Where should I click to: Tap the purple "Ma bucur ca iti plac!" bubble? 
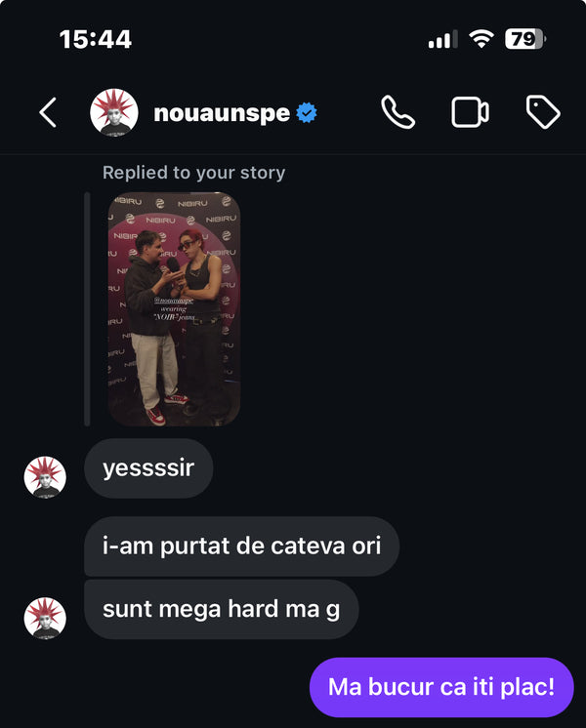441,687
